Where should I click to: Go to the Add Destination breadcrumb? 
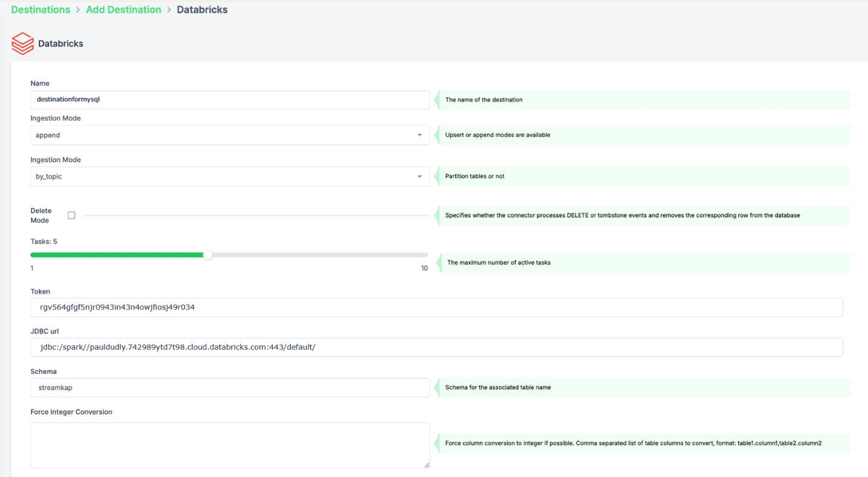click(123, 10)
